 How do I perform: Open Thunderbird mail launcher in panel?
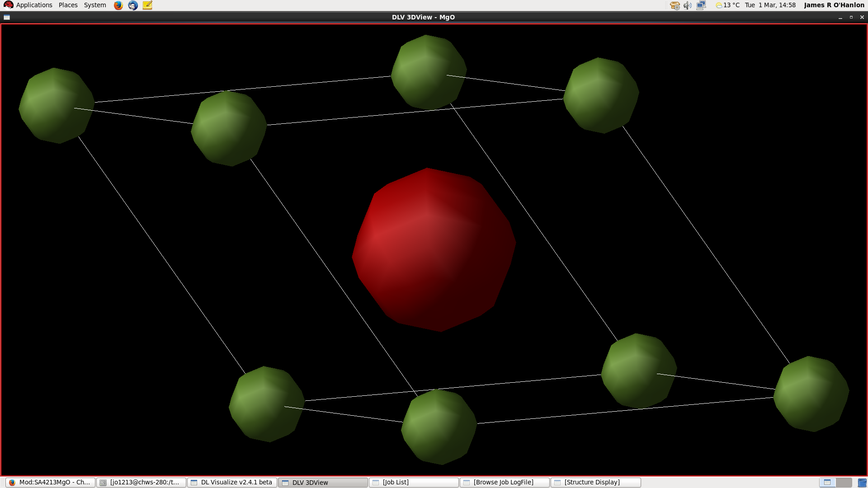[x=133, y=5]
